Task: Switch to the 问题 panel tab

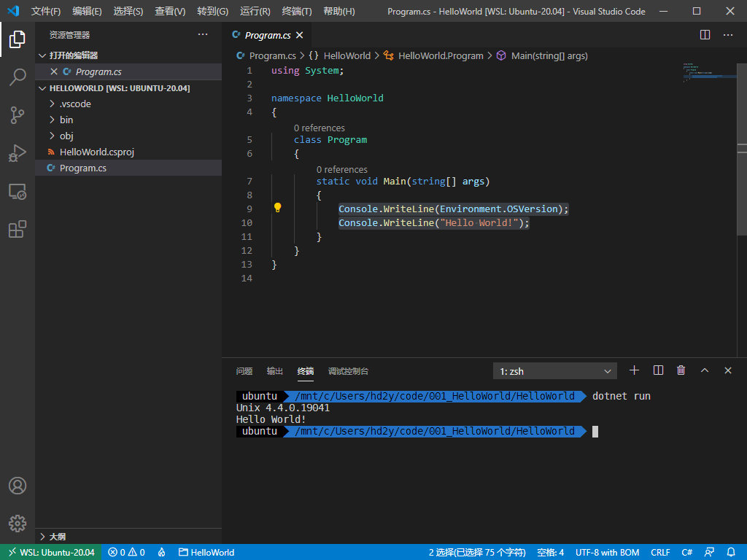Action: [x=244, y=371]
